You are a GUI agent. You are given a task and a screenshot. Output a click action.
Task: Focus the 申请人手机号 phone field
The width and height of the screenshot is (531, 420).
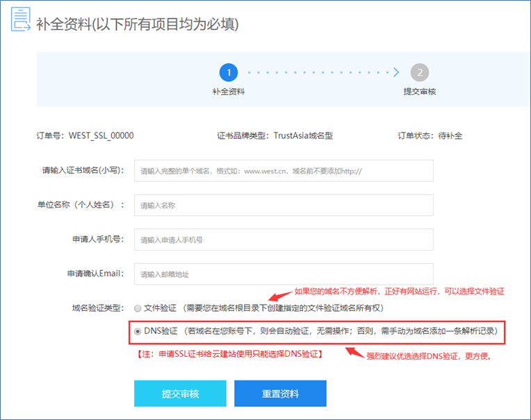click(x=284, y=240)
